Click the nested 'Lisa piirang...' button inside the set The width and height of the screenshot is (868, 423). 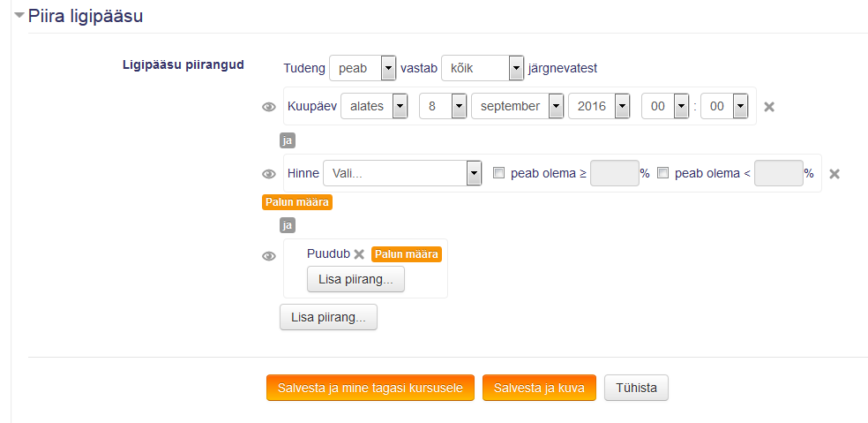click(355, 279)
